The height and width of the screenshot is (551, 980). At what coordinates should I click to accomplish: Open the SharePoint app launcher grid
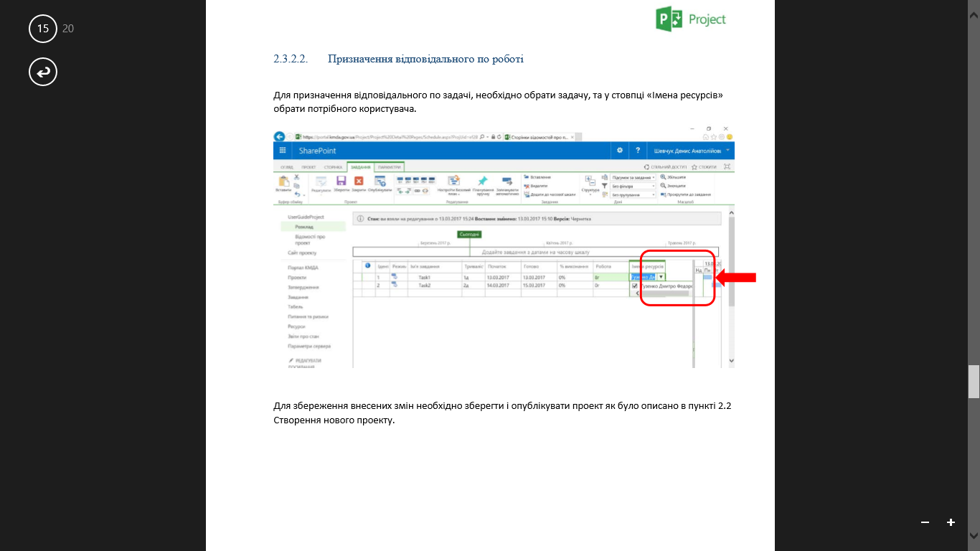283,151
